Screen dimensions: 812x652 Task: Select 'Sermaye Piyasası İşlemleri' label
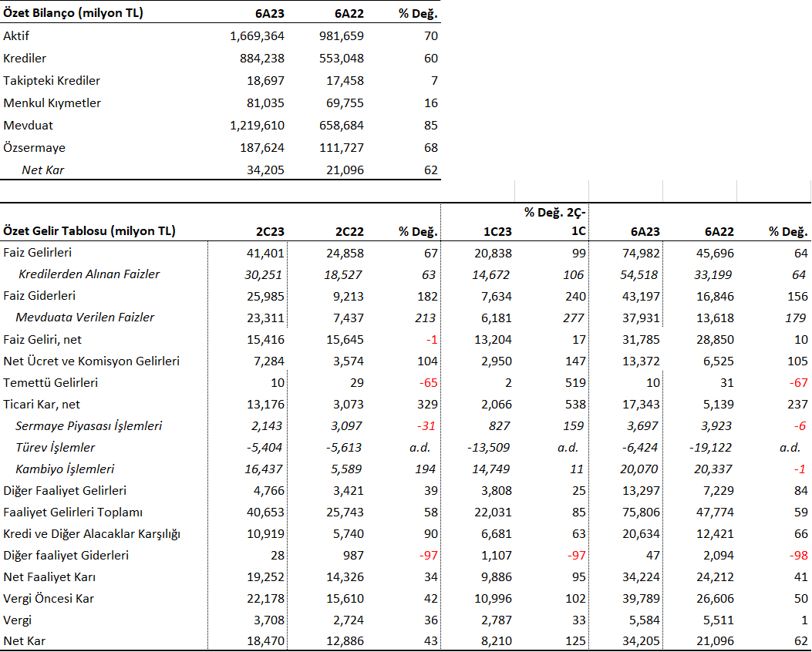click(89, 426)
